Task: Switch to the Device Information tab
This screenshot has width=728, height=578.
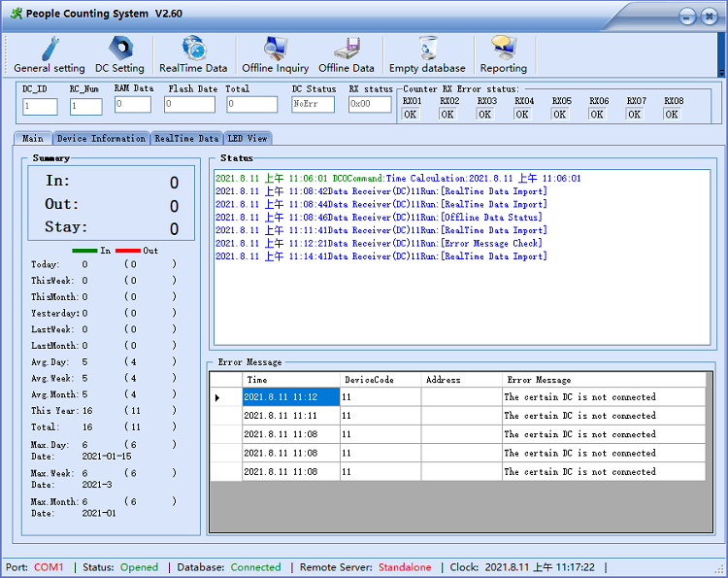Action: point(101,138)
